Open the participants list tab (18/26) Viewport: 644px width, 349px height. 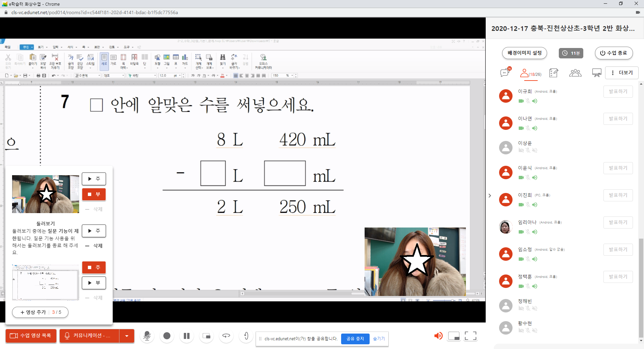pyautogui.click(x=531, y=73)
